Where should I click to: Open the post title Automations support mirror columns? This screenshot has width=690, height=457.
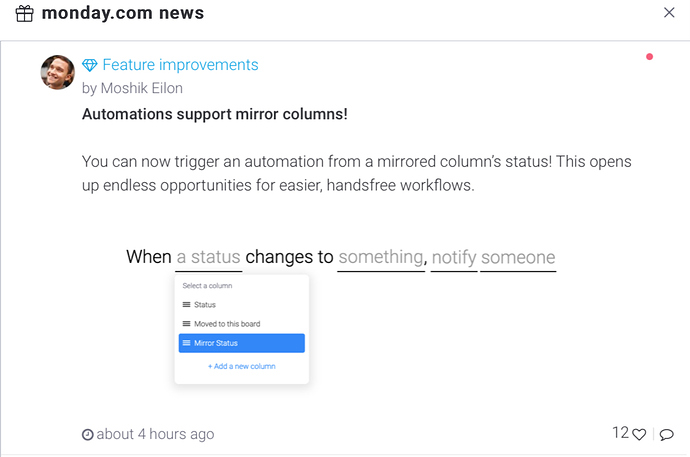[215, 114]
